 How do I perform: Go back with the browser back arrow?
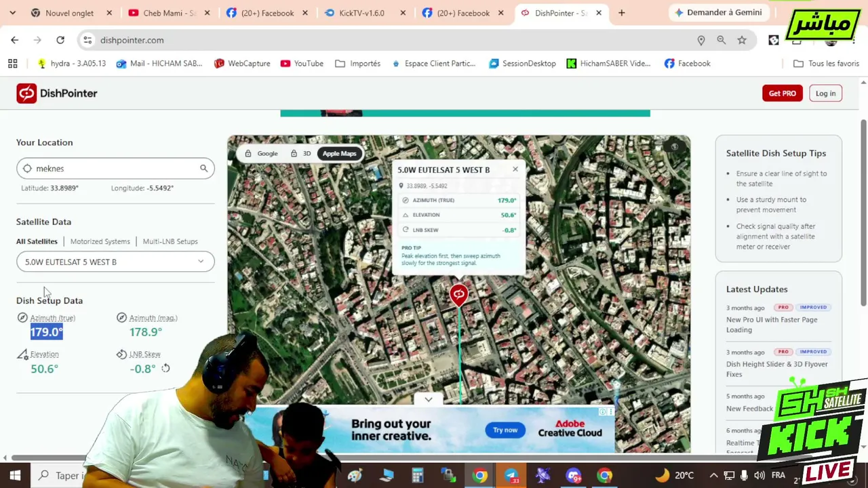(15, 40)
